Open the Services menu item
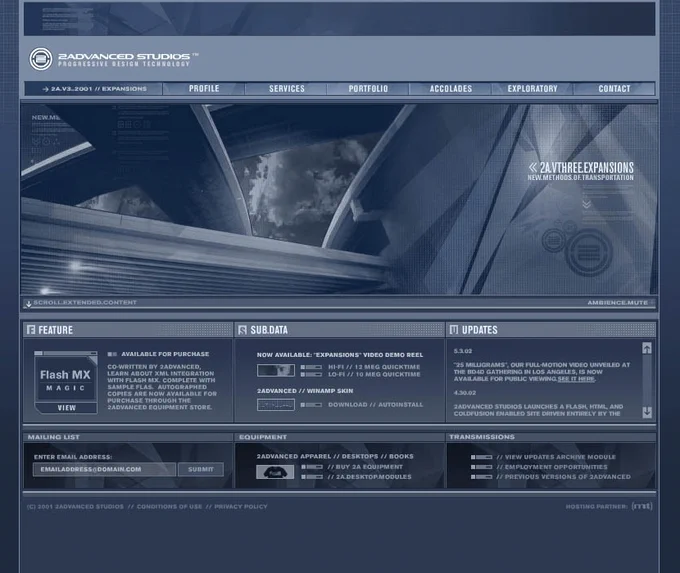 click(x=287, y=88)
